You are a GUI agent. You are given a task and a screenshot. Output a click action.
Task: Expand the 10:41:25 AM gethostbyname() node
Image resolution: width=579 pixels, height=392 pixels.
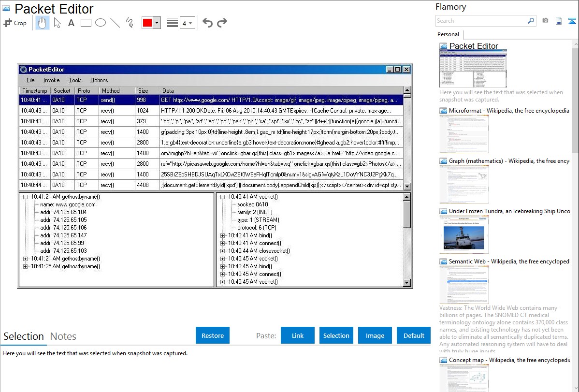[25, 266]
